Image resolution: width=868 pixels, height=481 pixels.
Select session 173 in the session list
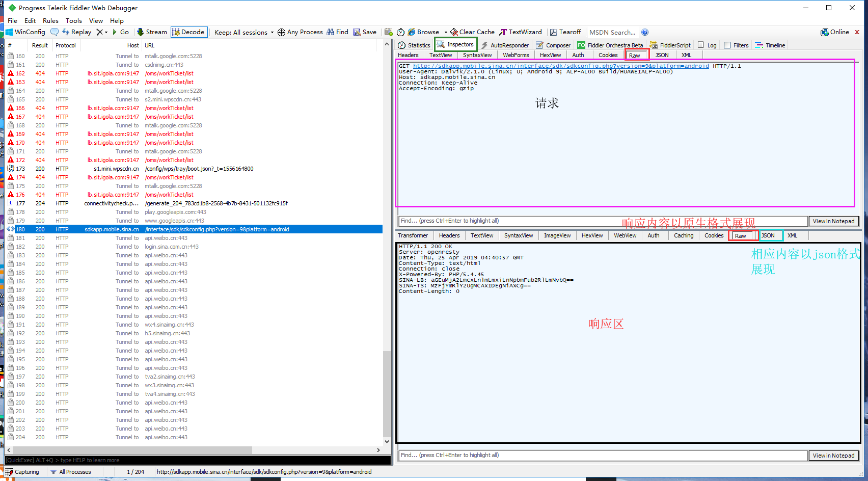(153, 168)
